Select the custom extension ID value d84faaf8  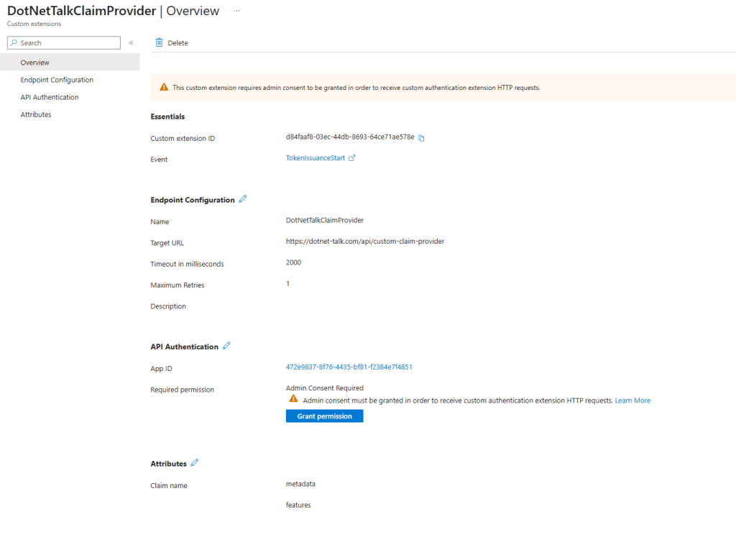tap(350, 137)
